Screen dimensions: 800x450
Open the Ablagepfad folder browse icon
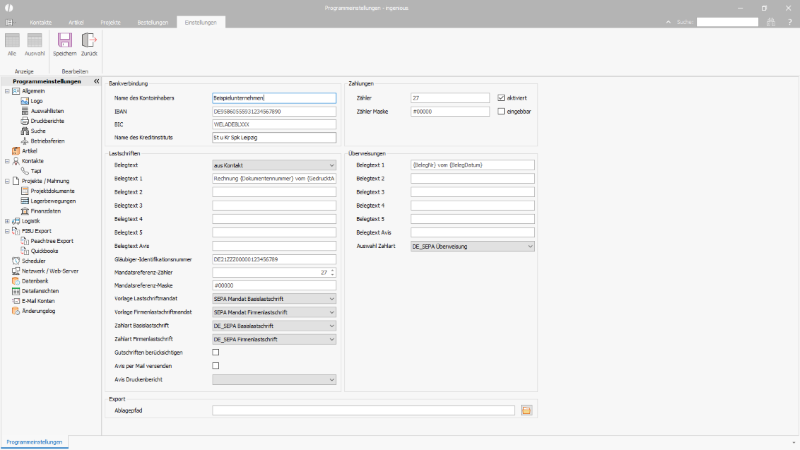pyautogui.click(x=527, y=410)
